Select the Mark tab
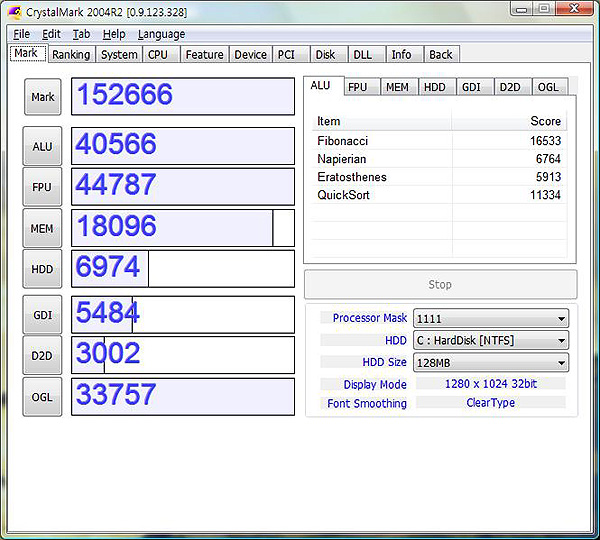 (x=29, y=53)
